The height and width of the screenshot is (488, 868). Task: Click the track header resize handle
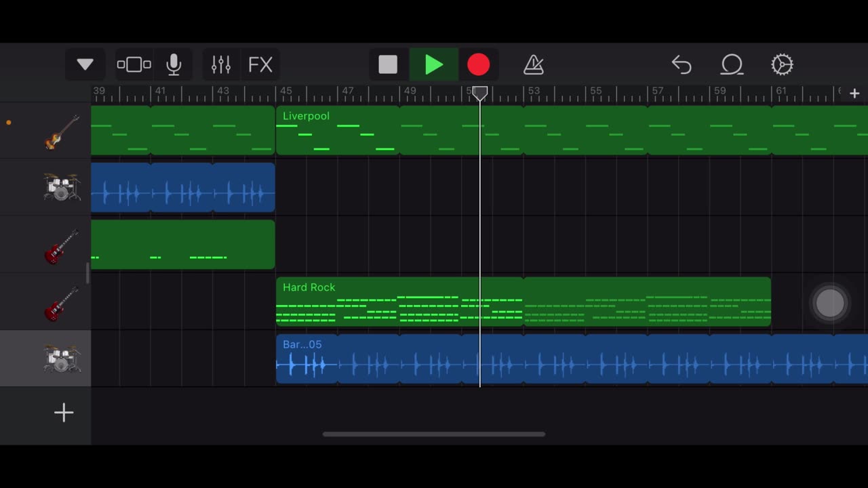click(x=87, y=273)
